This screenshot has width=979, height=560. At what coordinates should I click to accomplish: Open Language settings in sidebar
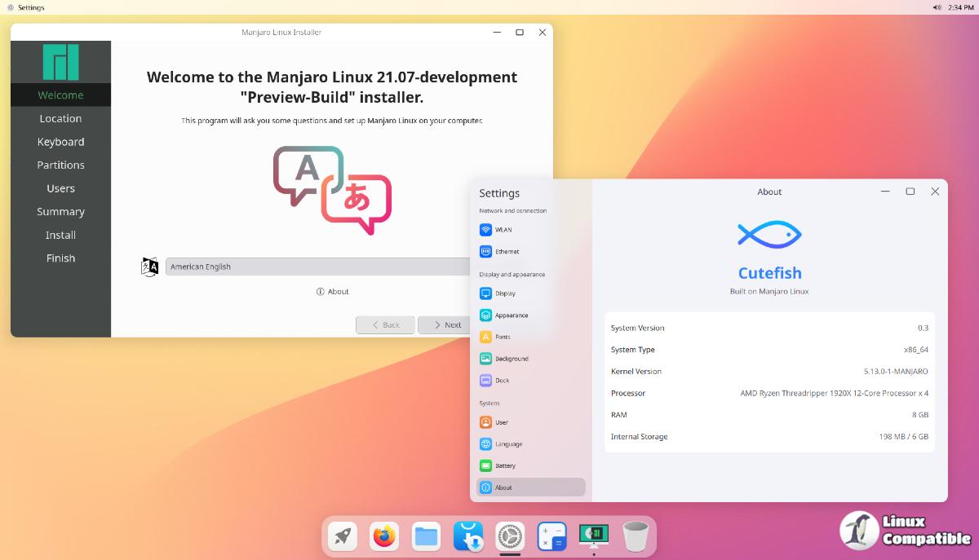(x=508, y=444)
